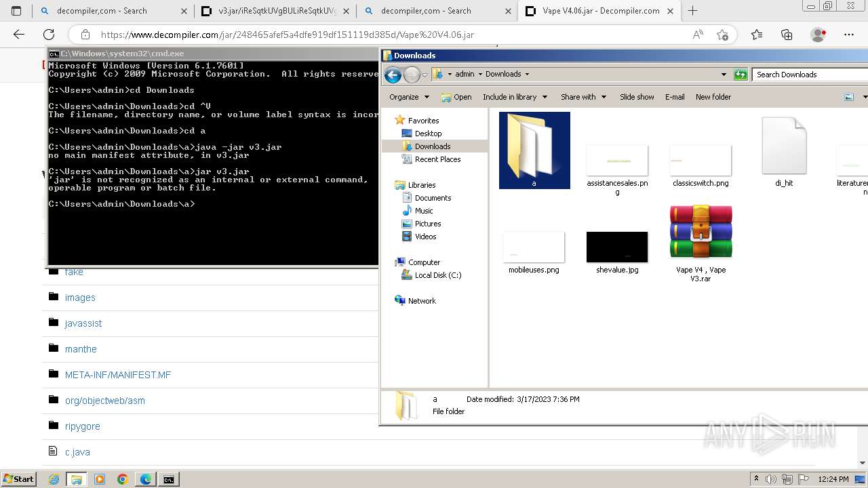Screen dimensions: 868x488
Task: Open a new browser tab
Action: [x=692, y=11]
